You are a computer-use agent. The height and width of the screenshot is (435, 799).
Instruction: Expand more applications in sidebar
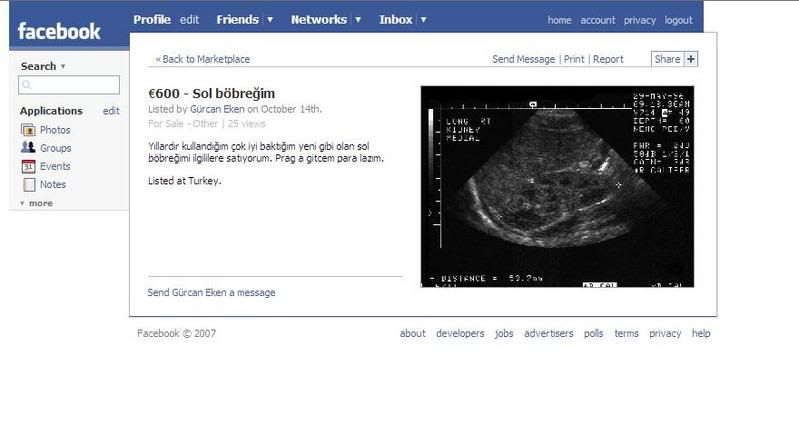tap(36, 203)
